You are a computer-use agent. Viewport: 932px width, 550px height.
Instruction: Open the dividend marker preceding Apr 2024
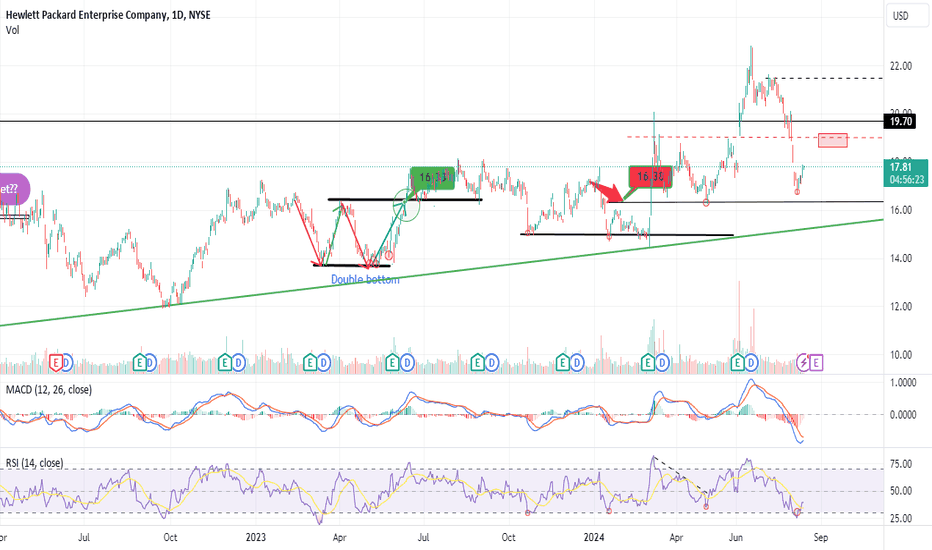coord(662,362)
